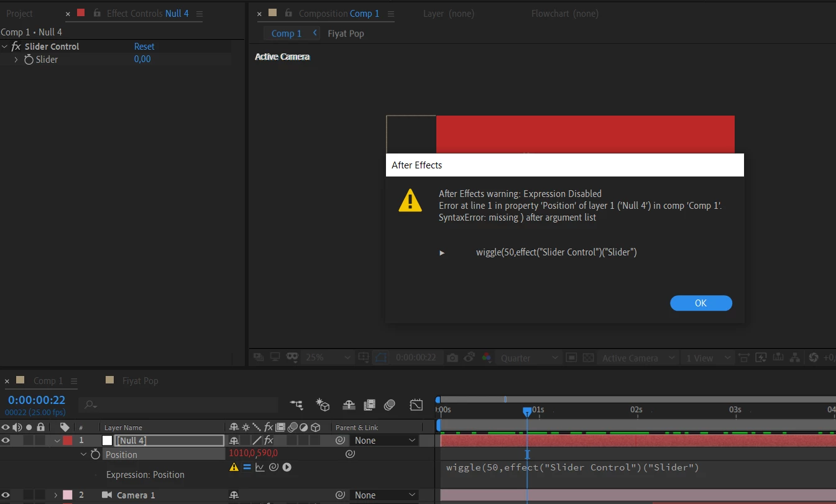Image resolution: width=836 pixels, height=504 pixels.
Task: Click the blue current-time indicator playhead
Action: point(527,411)
